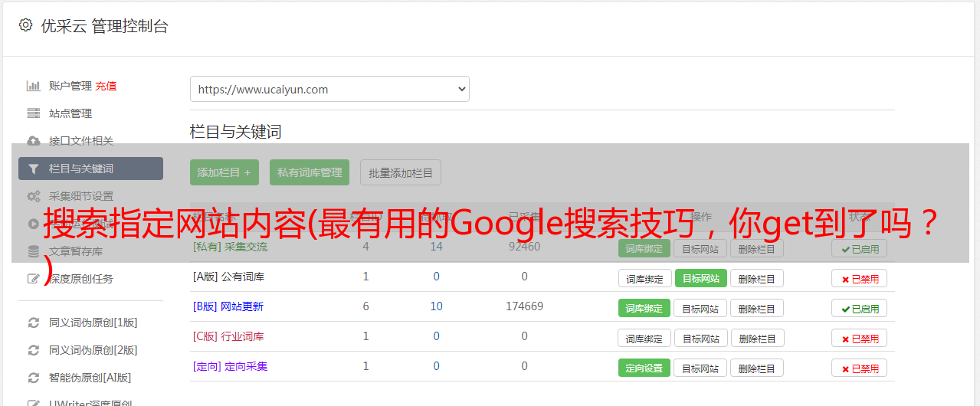Click the 92460 collected count cell
Image resolution: width=980 pixels, height=406 pixels.
pos(524,247)
